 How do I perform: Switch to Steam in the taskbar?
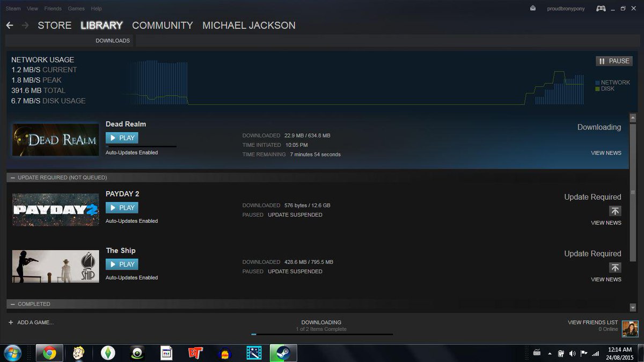(283, 353)
